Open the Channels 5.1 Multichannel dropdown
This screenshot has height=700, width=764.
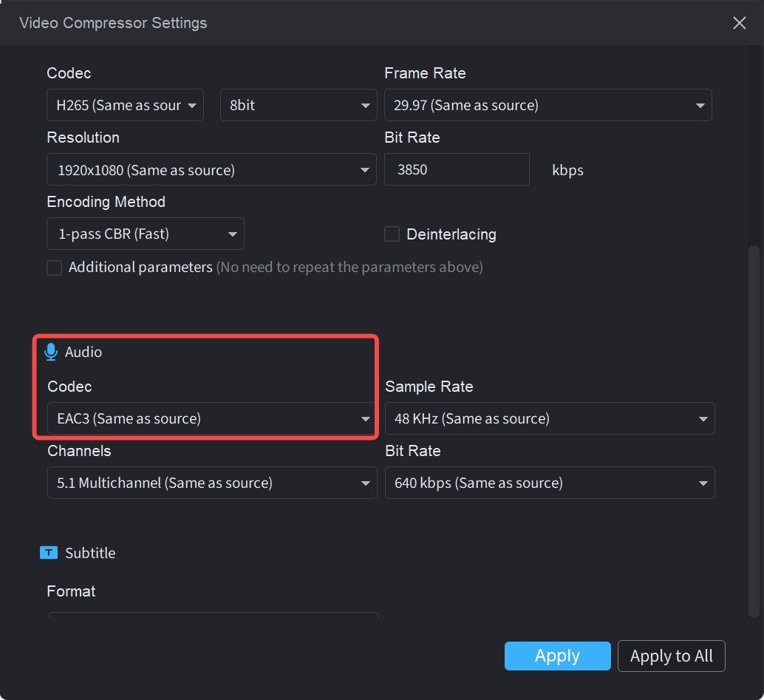pos(212,483)
